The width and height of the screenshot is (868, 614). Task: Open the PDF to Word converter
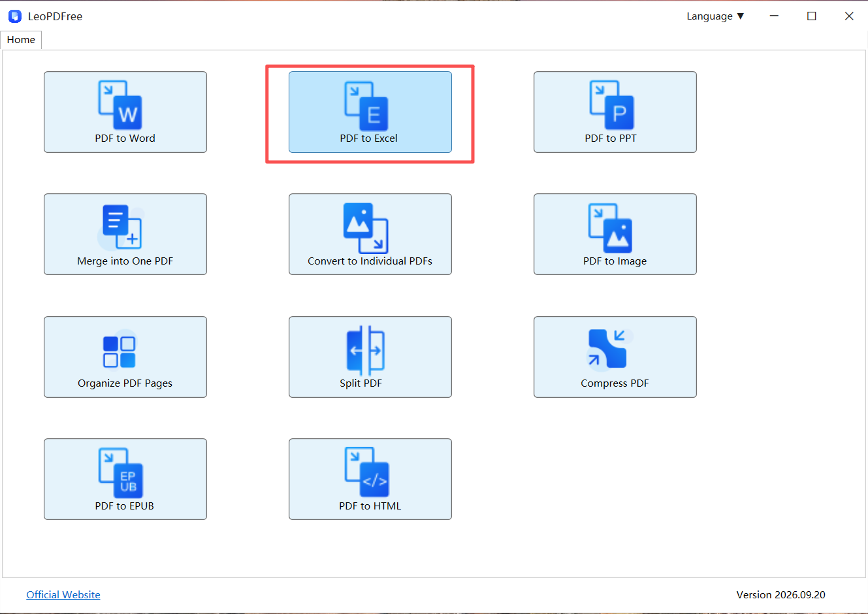pos(125,112)
